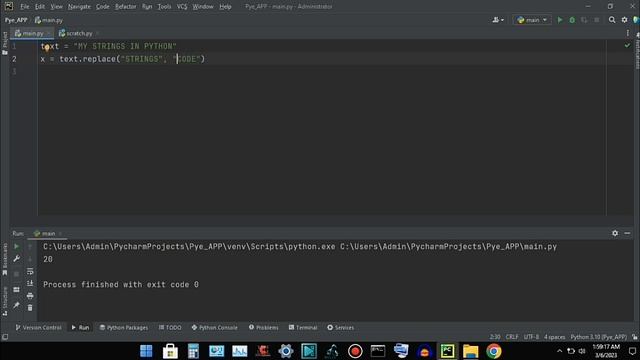Click green checkmark inspections indicator
640x360 pixels.
pyautogui.click(x=627, y=46)
